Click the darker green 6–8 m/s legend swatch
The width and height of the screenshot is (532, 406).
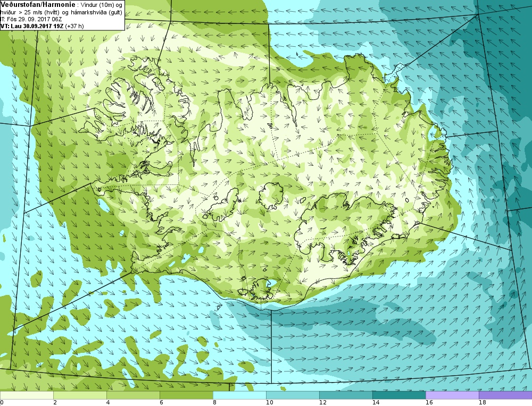tap(187, 395)
